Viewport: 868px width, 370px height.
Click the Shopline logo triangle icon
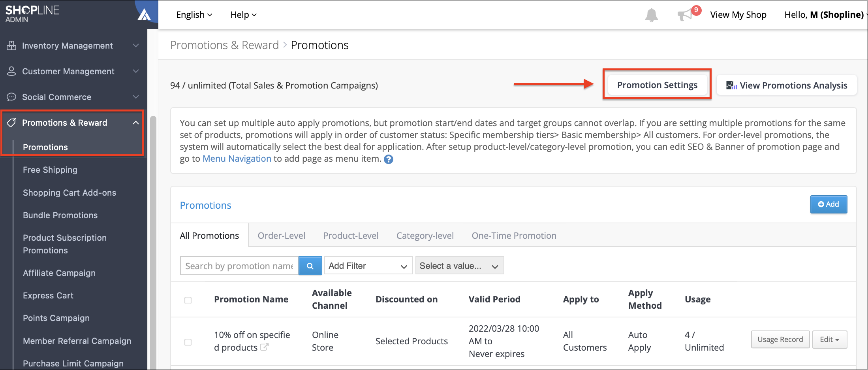pyautogui.click(x=144, y=15)
